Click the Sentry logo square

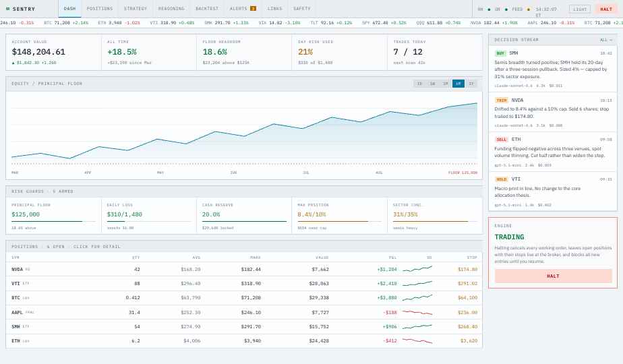pyautogui.click(x=7, y=9)
